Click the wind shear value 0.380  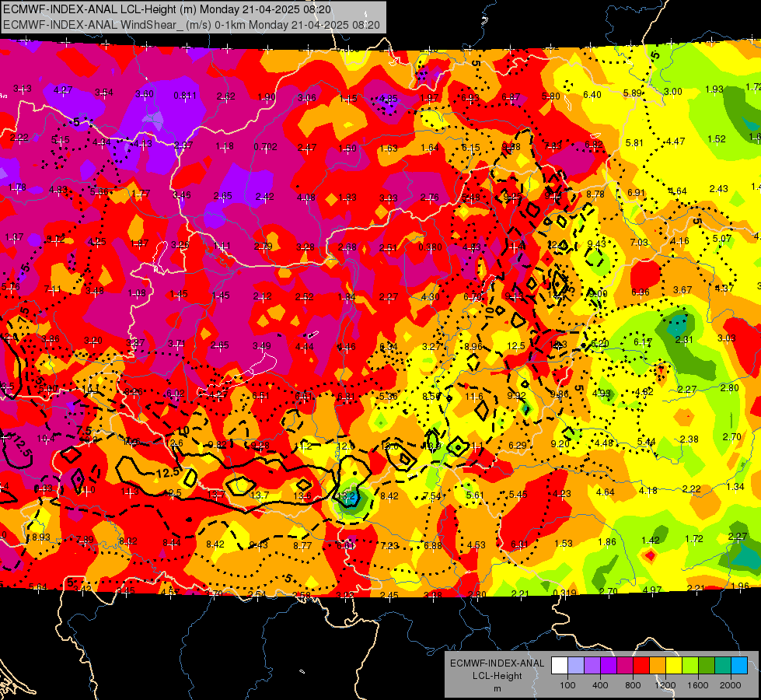[x=430, y=247]
